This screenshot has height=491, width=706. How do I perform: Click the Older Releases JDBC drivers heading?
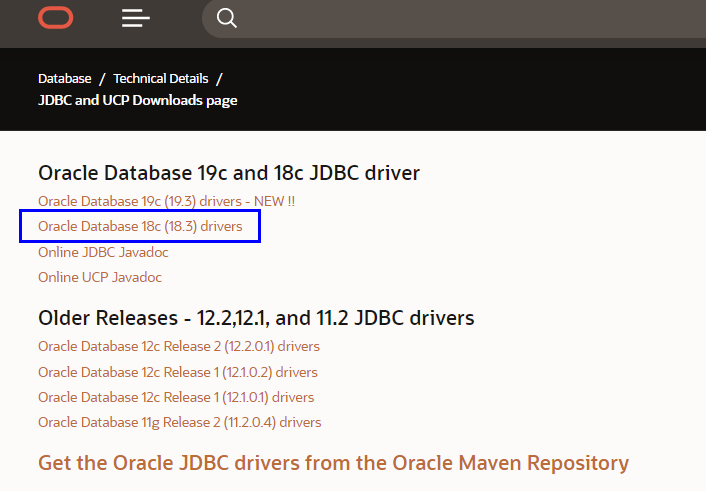(256, 318)
